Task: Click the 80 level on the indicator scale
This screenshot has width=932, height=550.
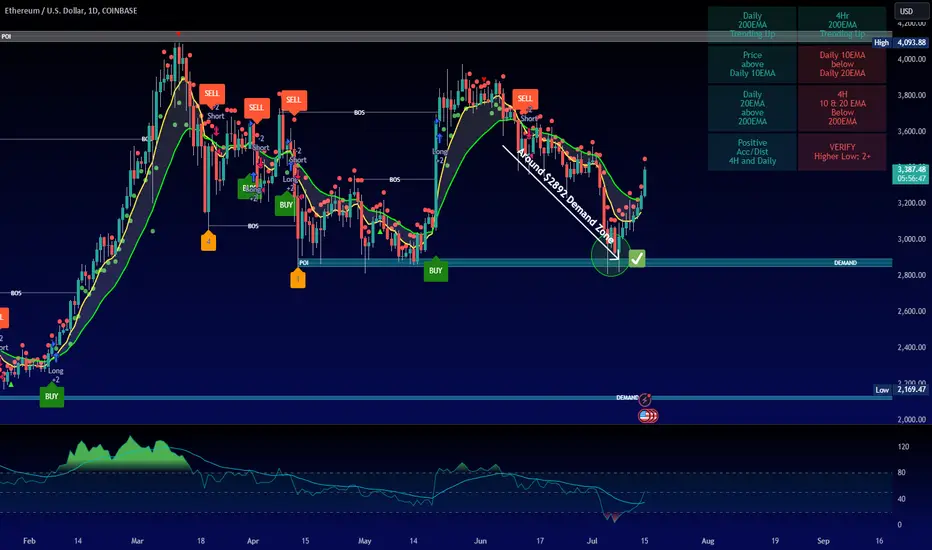Action: pos(901,473)
